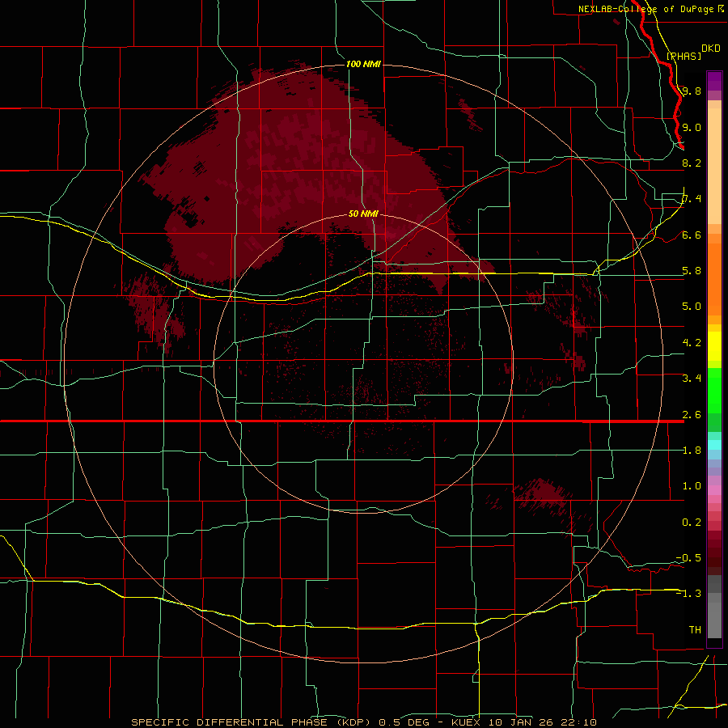
Task: Click the gray band of the color scale
Action: click(x=714, y=607)
